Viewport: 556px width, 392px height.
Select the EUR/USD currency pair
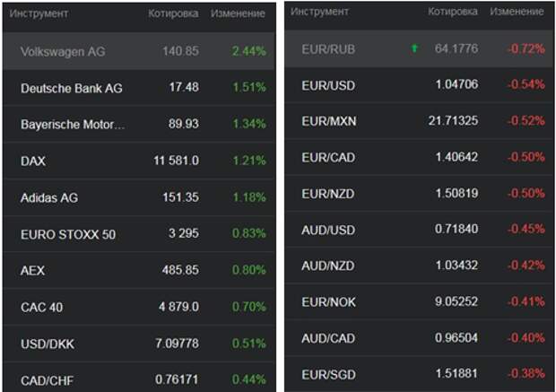(419, 85)
